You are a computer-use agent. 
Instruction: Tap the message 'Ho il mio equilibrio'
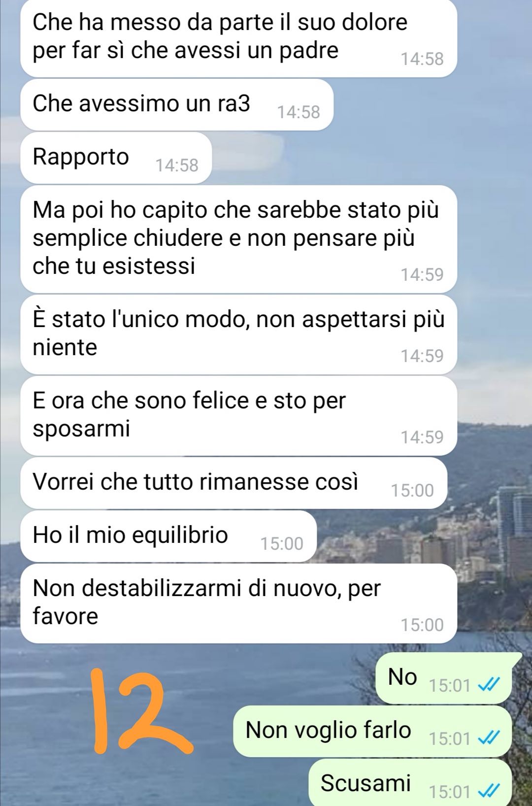168,536
